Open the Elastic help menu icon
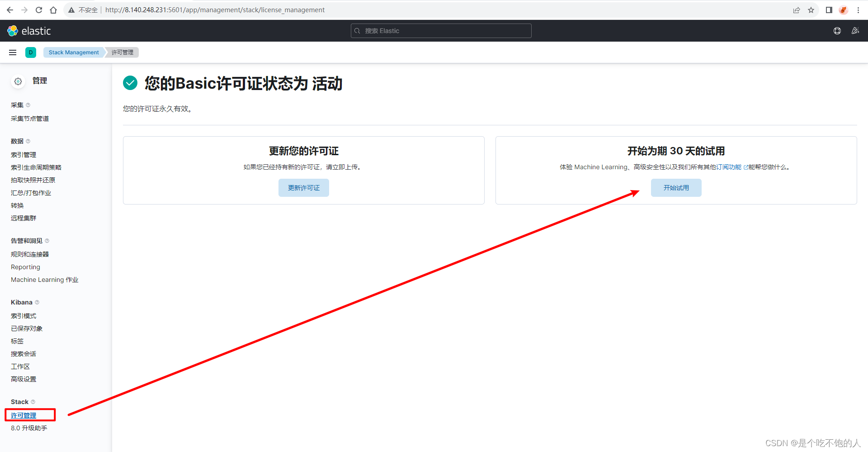Viewport: 868px width, 452px height. pyautogui.click(x=837, y=31)
